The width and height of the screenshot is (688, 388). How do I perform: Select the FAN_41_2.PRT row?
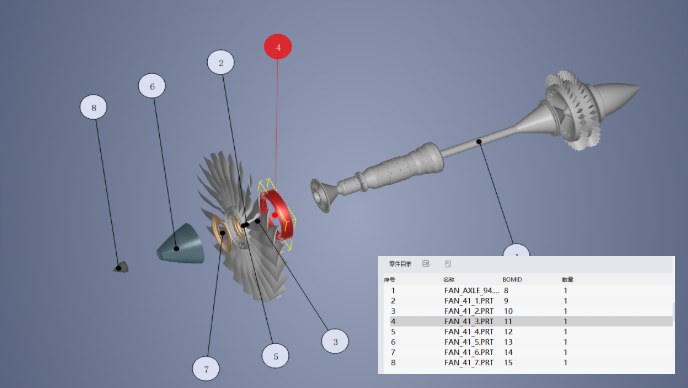click(x=528, y=311)
